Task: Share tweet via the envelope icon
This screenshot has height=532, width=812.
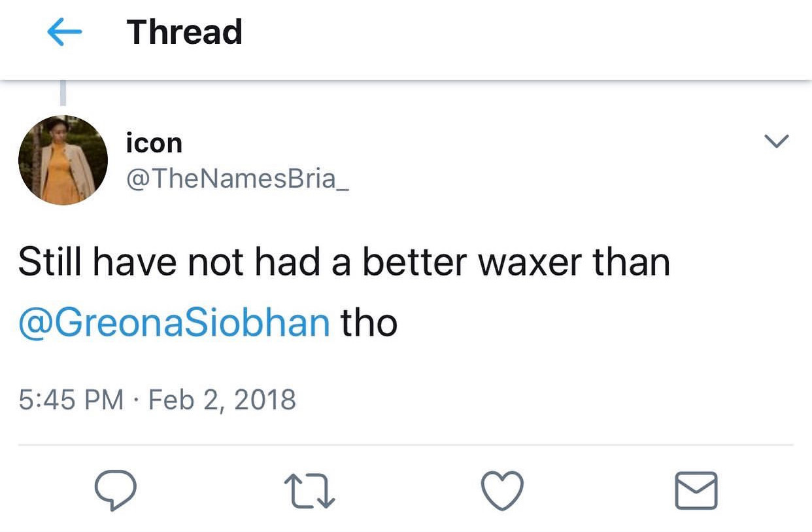Action: click(696, 491)
